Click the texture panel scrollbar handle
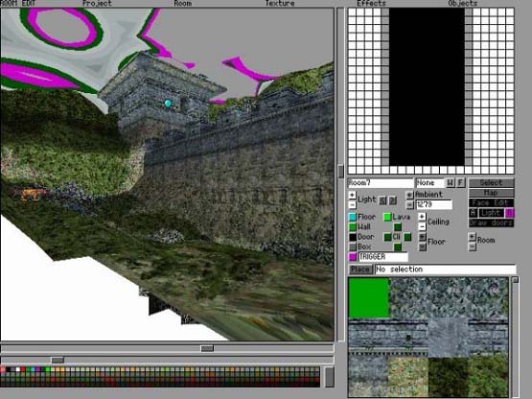Screen dimensions: 532x399 515,280
